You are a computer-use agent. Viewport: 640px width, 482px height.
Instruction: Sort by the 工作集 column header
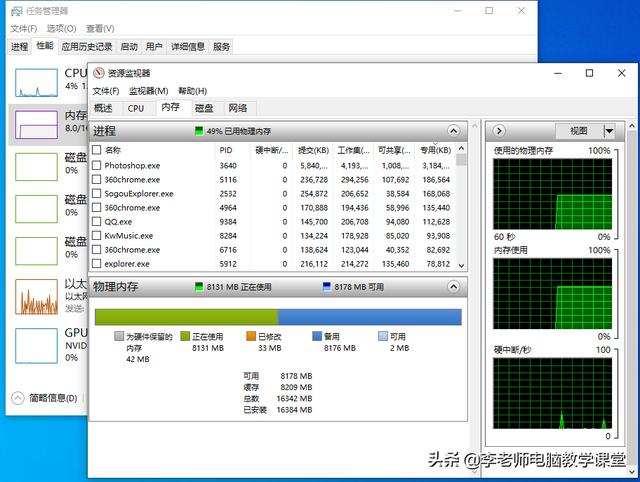(x=353, y=150)
